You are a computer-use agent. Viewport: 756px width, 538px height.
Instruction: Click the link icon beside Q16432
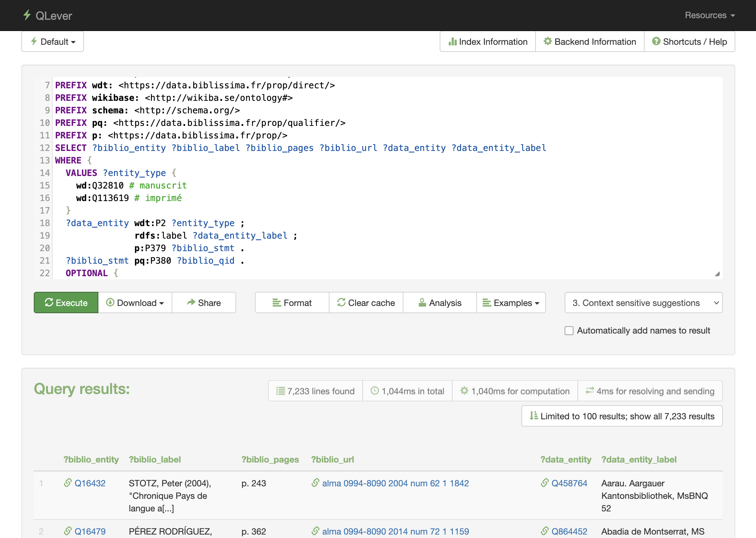[68, 483]
